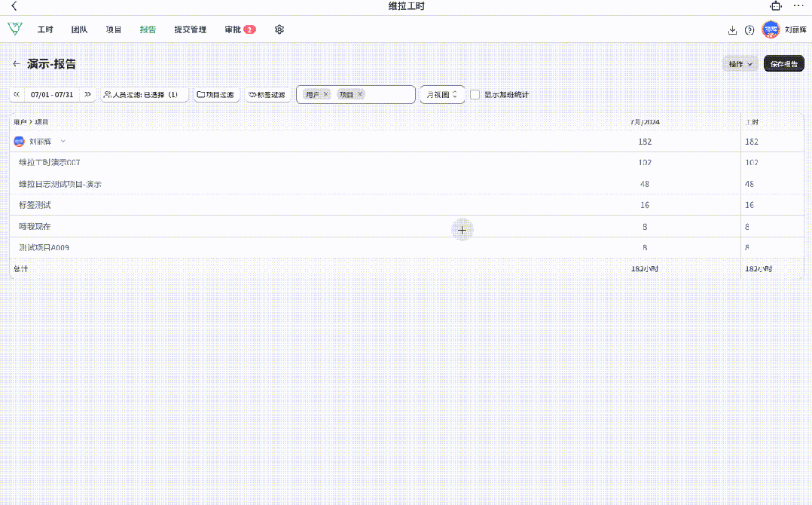
Task: Open the three-dot more menu in the title bar
Action: tap(798, 6)
